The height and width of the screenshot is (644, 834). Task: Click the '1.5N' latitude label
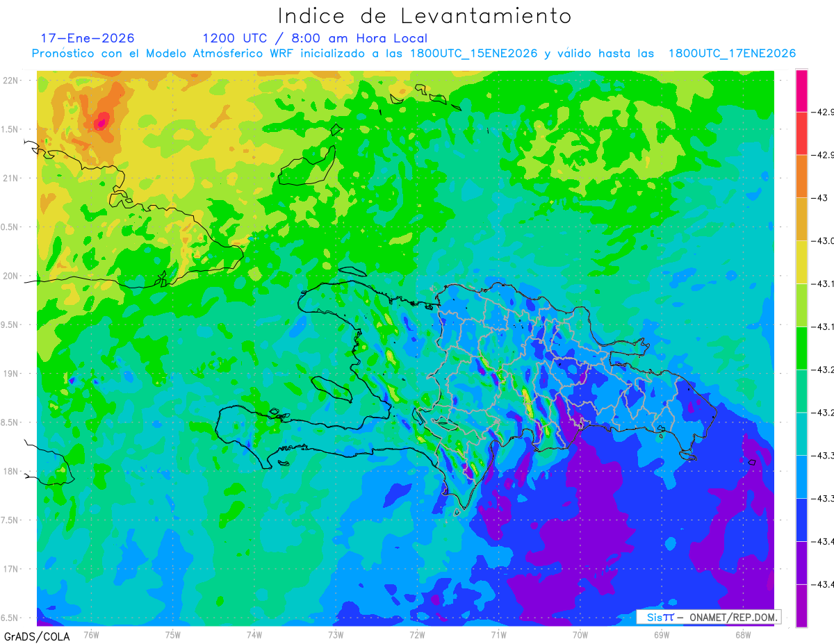point(10,129)
